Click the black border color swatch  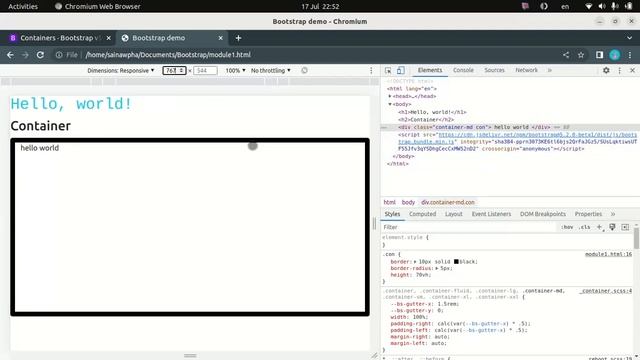click(456, 262)
